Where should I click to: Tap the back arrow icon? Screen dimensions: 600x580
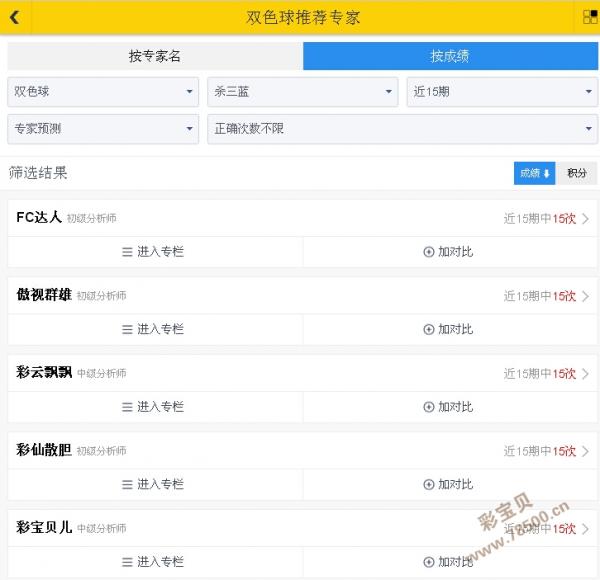click(x=15, y=17)
